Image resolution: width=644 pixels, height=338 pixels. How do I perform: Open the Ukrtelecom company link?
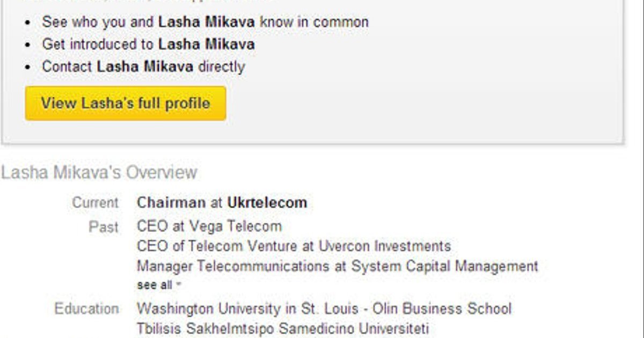267,203
